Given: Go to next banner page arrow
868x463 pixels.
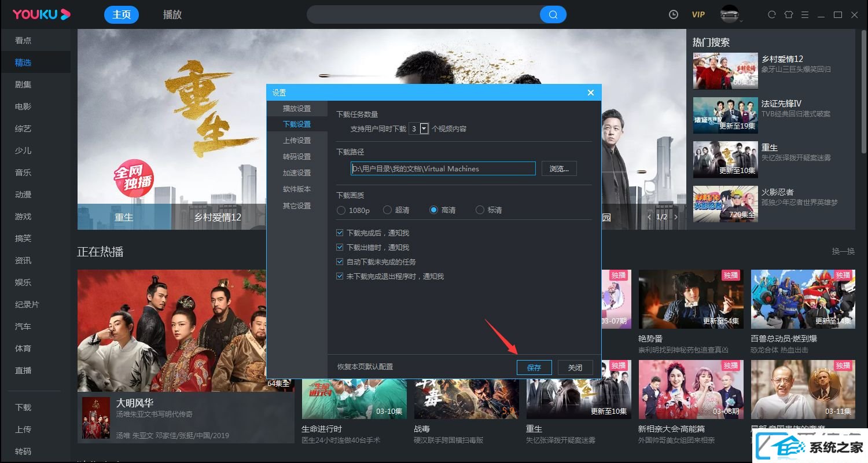Looking at the screenshot, I should coord(675,217).
